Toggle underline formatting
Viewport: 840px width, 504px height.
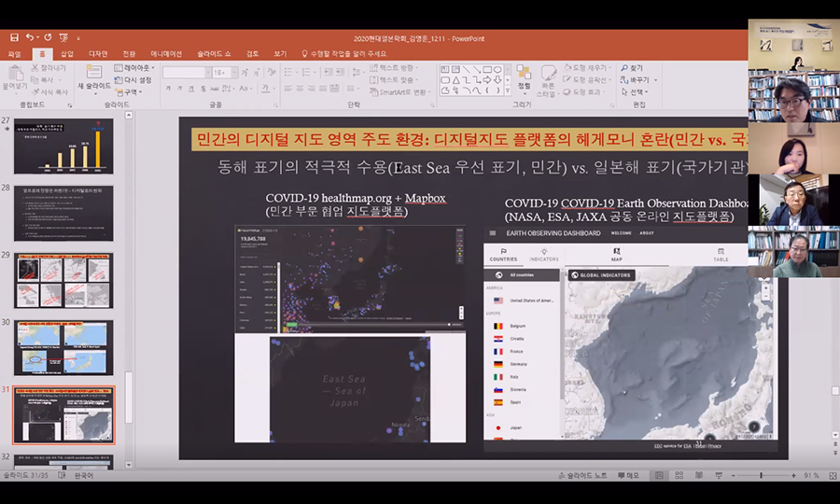pyautogui.click(x=191, y=89)
